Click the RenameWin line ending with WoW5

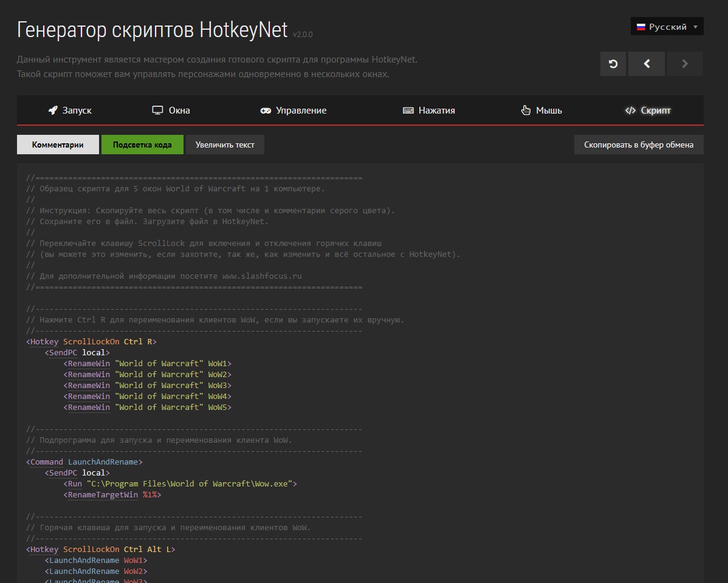pos(147,407)
